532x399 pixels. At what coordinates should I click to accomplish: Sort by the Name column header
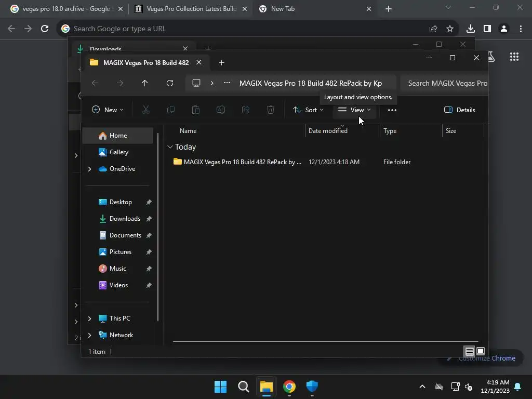pyautogui.click(x=188, y=131)
